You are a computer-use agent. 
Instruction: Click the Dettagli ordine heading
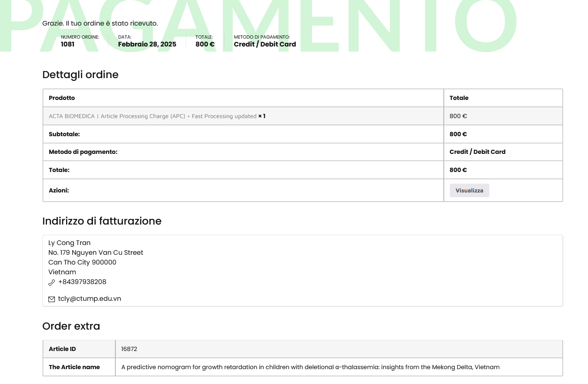click(x=80, y=75)
